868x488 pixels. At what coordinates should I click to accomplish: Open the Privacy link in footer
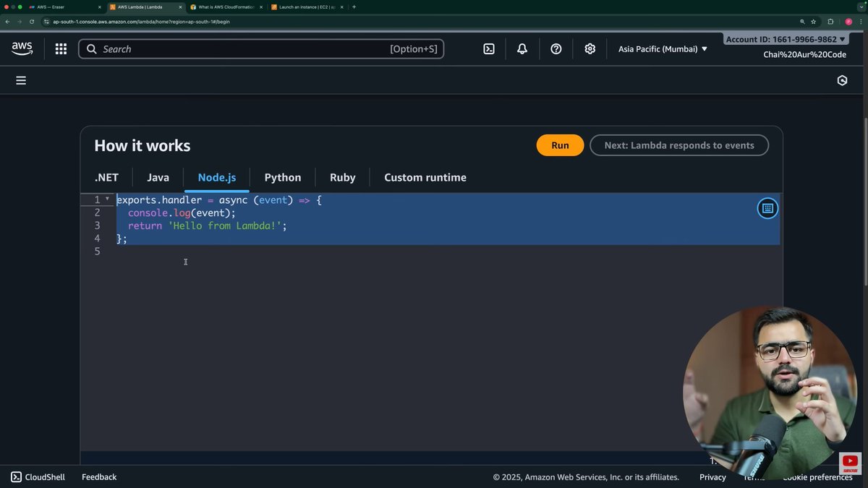[712, 477]
